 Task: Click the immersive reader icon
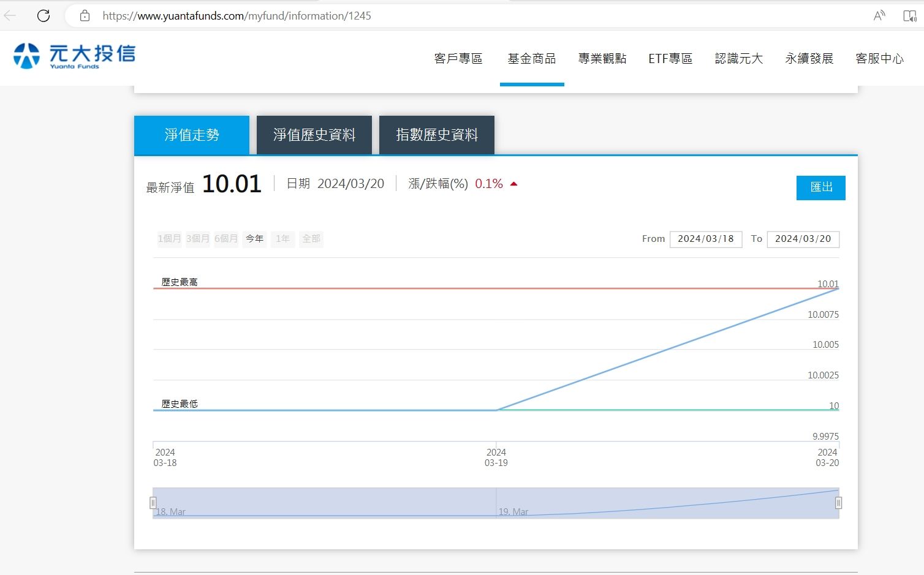(x=910, y=16)
